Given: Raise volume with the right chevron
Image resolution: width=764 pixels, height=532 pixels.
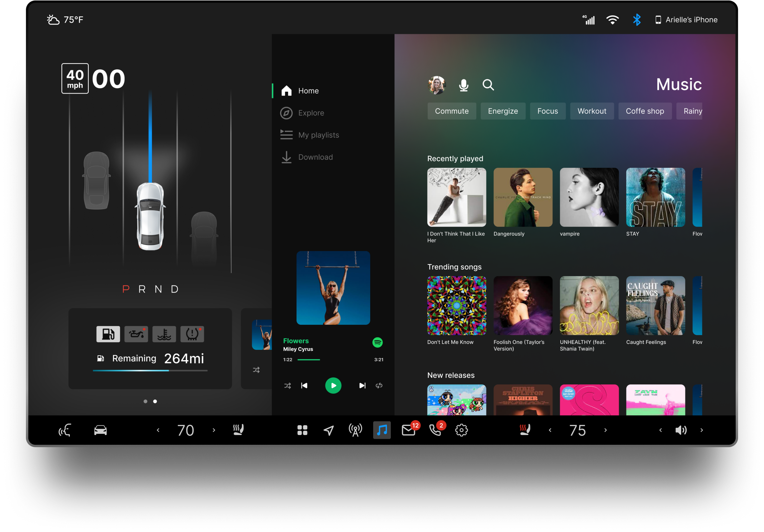Looking at the screenshot, I should pos(702,430).
